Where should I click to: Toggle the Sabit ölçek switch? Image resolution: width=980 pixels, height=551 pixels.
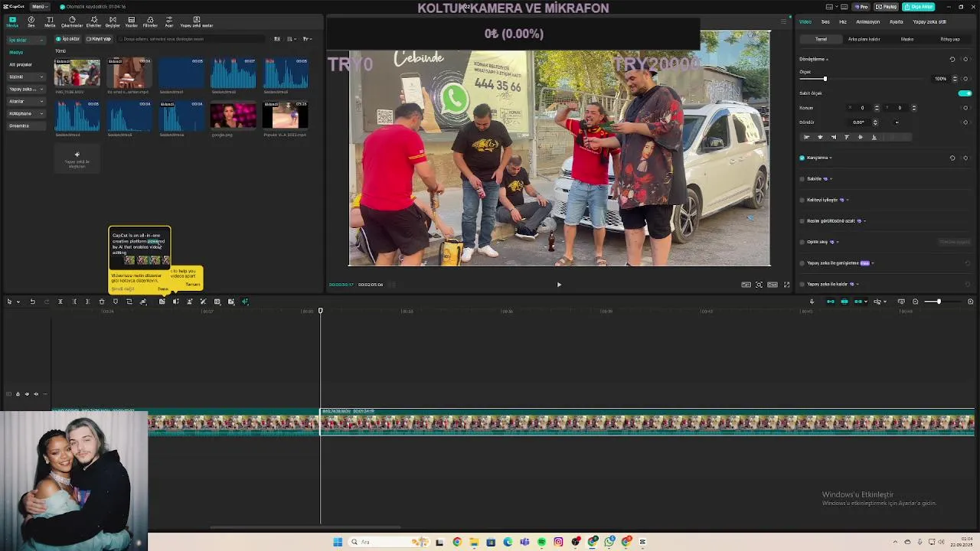point(965,93)
